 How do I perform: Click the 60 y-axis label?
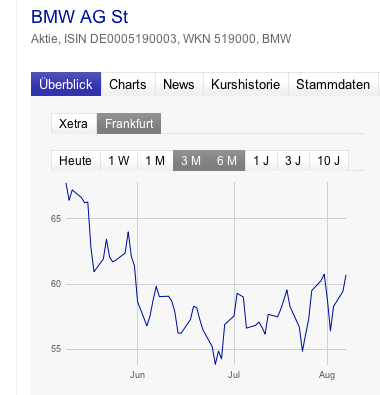(56, 284)
